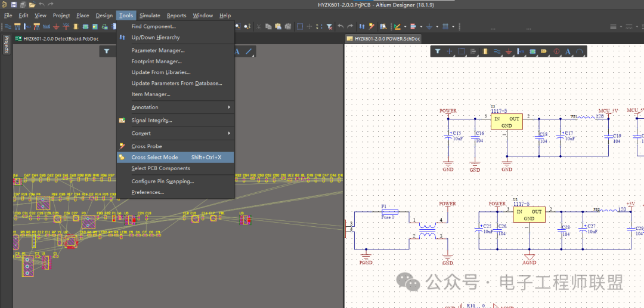Click the Place Bus icon in the main toolbar

pos(17,27)
